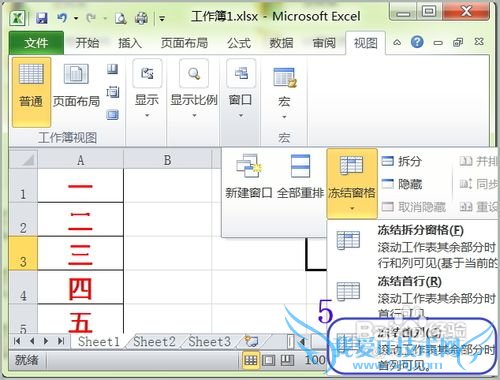Viewport: 500px width, 380px height.
Task: Switch to the 公式 tab
Action: coord(239,43)
